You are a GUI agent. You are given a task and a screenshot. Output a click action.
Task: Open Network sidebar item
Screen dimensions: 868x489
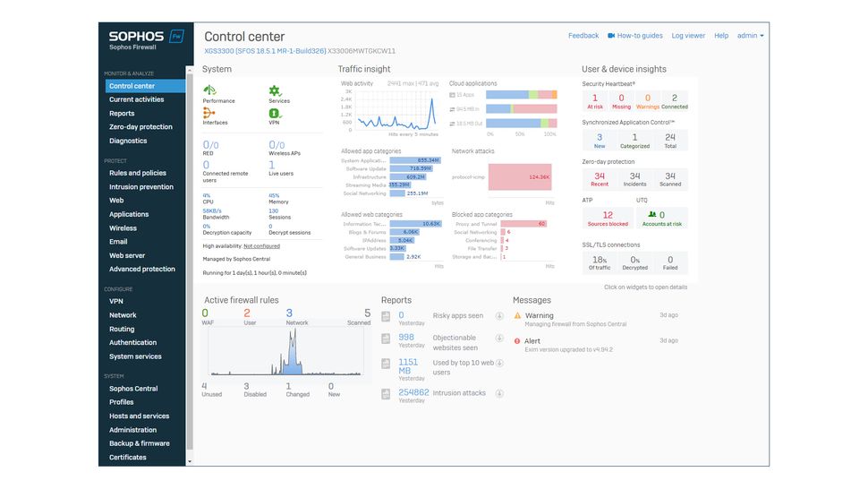123,315
